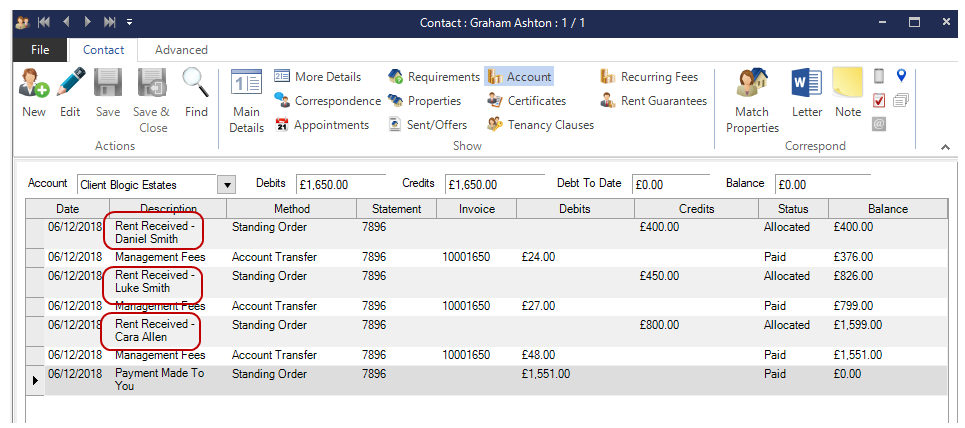The image size is (965, 428).
Task: Open Find with the magnifying glass
Action: pos(196,92)
